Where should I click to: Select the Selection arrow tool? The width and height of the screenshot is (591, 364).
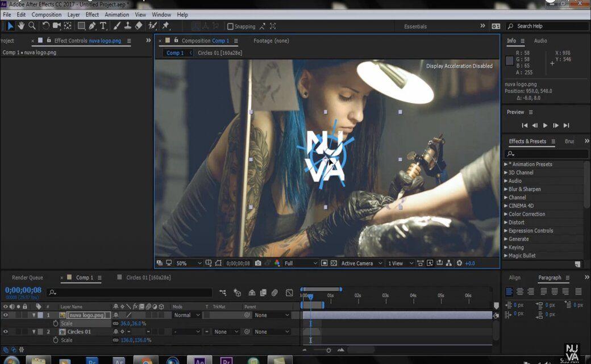click(x=10, y=26)
